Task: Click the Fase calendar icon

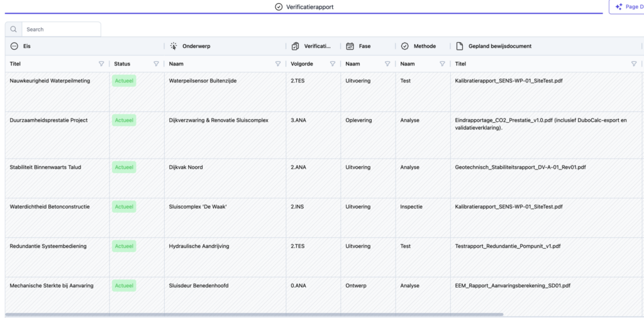Action: pos(350,46)
